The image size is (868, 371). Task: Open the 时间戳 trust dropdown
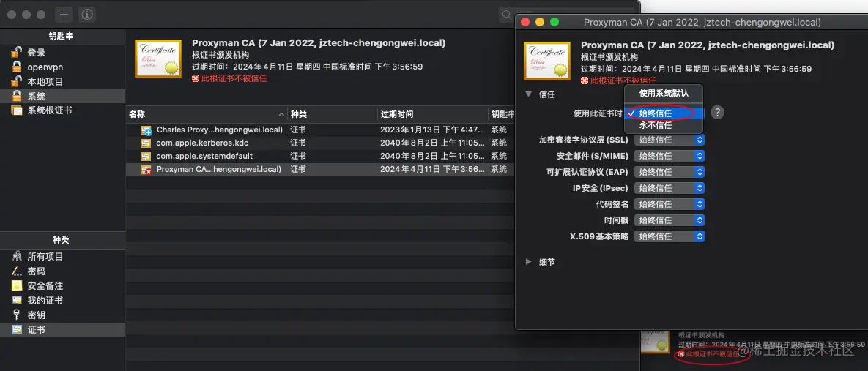pyautogui.click(x=669, y=220)
